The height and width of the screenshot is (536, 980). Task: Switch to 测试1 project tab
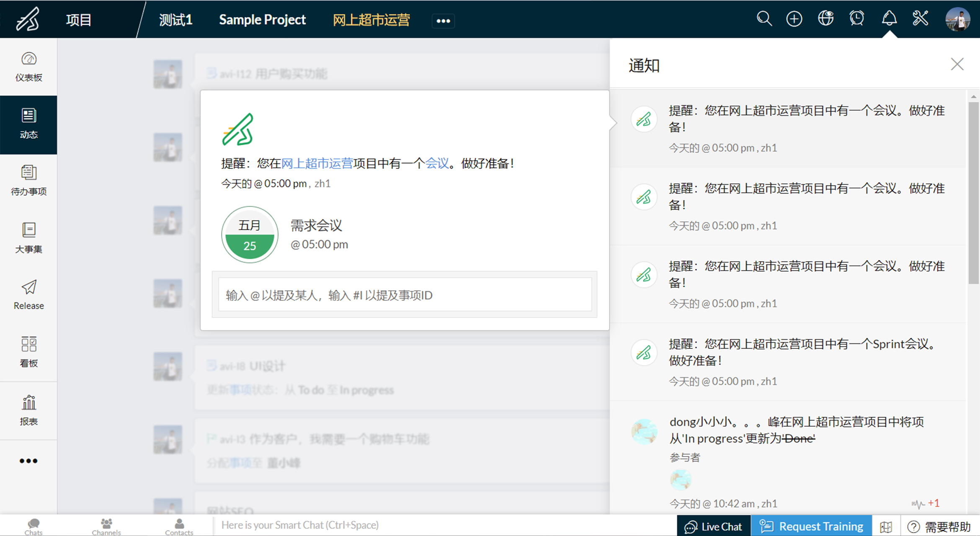click(175, 20)
